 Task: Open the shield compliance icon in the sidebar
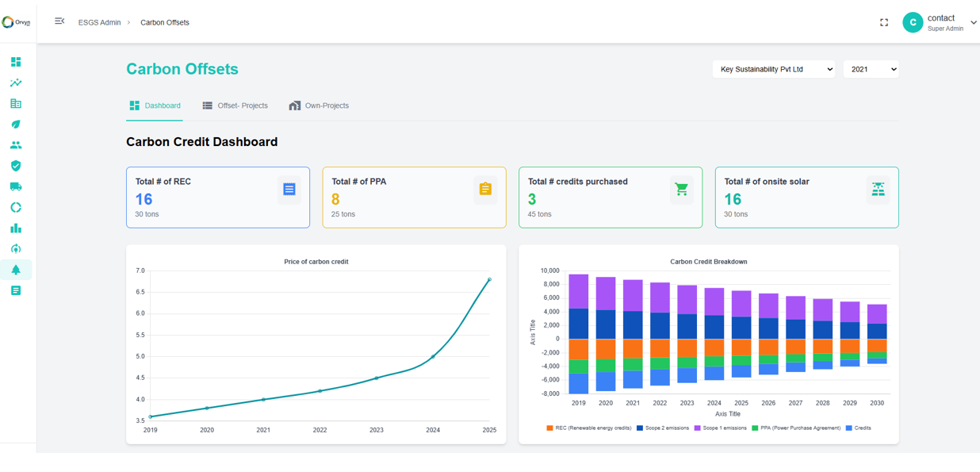pos(16,166)
